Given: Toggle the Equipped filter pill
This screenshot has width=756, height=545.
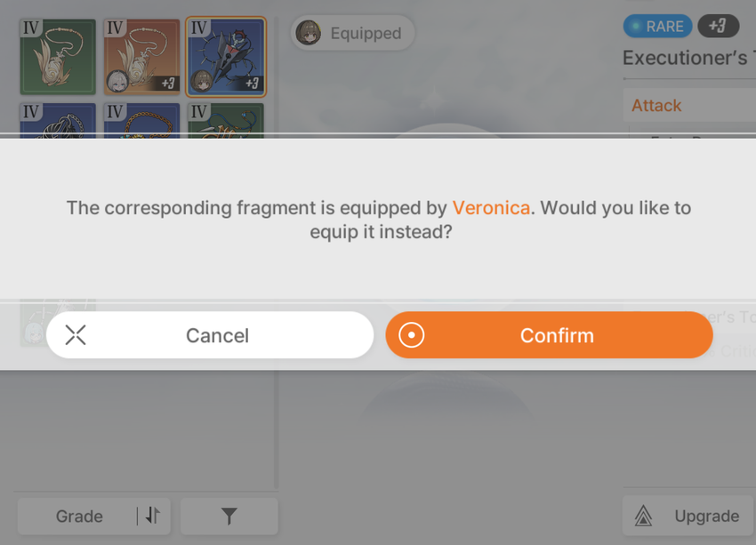Looking at the screenshot, I should [351, 33].
